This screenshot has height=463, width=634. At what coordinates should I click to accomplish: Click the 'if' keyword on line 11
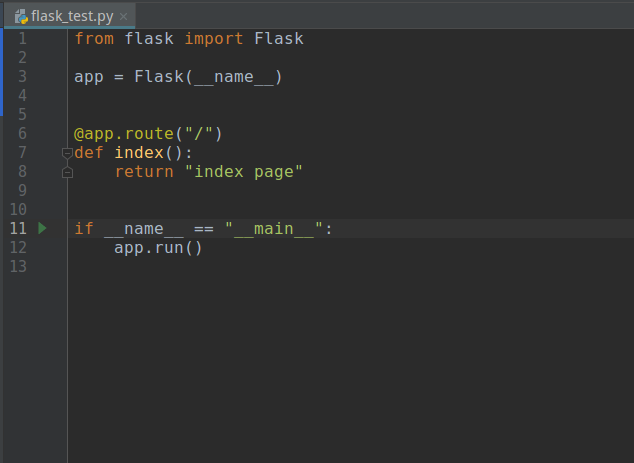84,229
